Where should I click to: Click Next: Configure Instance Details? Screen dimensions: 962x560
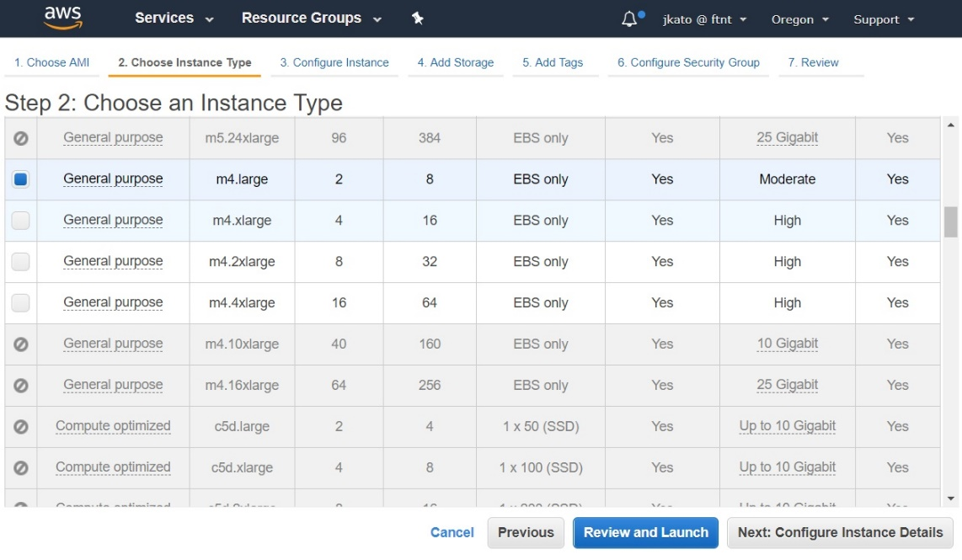838,532
